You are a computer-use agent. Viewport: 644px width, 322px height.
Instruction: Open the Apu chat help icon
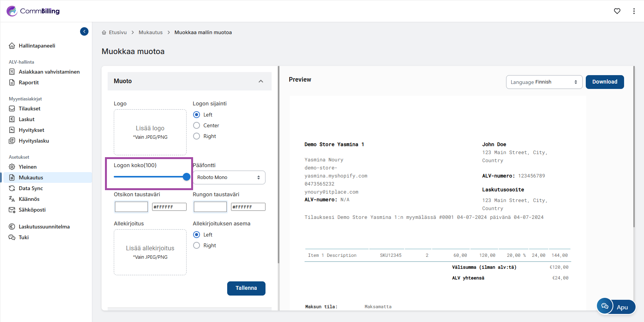click(x=605, y=306)
